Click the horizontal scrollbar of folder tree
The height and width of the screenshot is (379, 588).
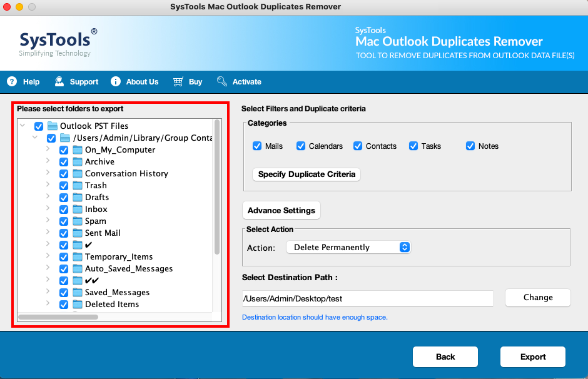(58, 317)
